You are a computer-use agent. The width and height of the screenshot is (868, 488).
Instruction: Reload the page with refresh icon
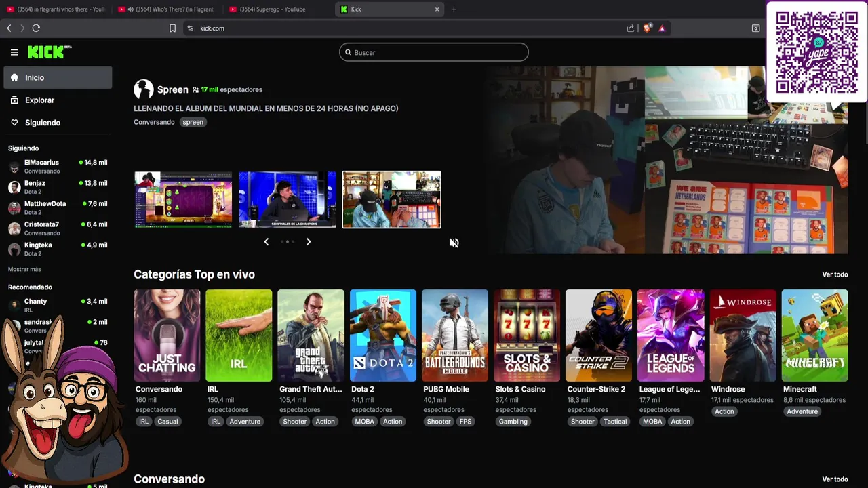pyautogui.click(x=36, y=28)
